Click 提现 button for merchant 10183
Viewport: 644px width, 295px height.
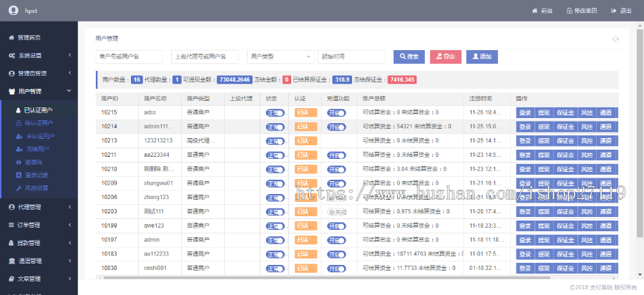tap(544, 254)
